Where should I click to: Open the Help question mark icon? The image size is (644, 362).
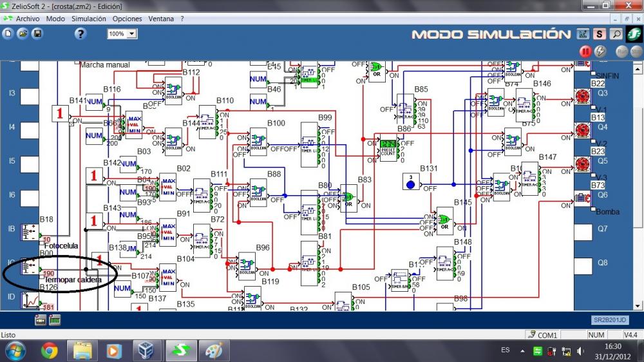[x=80, y=33]
